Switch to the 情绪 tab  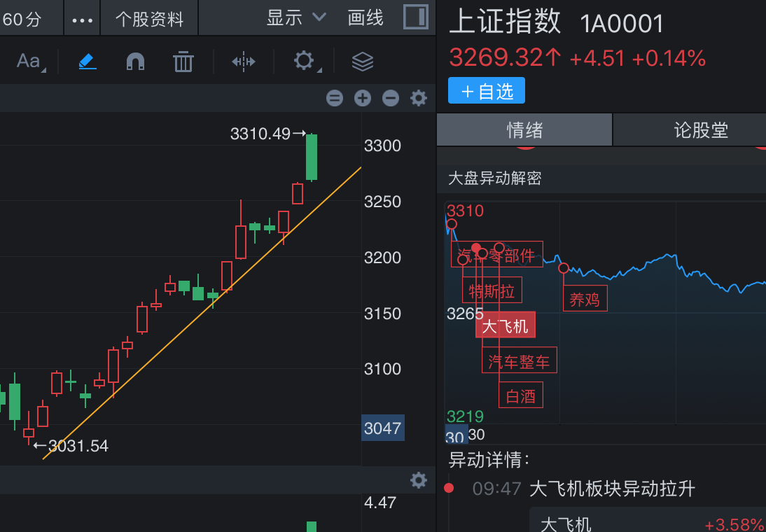click(524, 130)
